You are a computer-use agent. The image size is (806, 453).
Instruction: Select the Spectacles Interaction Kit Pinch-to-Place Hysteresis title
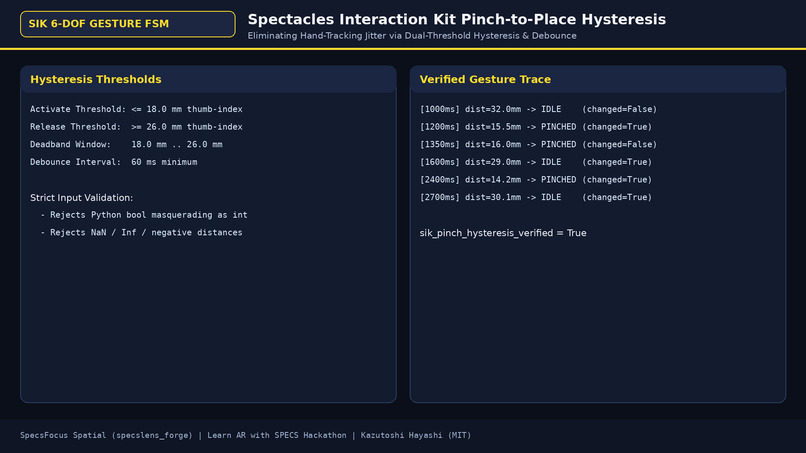pos(456,20)
